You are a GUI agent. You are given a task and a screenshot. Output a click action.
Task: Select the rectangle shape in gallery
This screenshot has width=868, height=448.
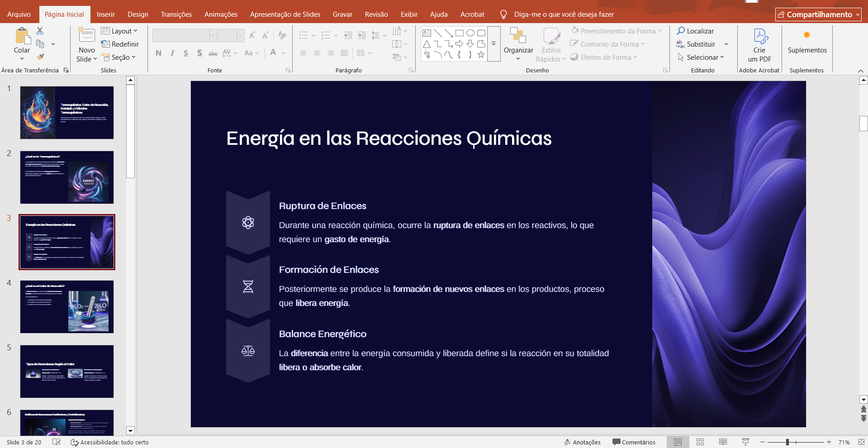pyautogui.click(x=460, y=33)
